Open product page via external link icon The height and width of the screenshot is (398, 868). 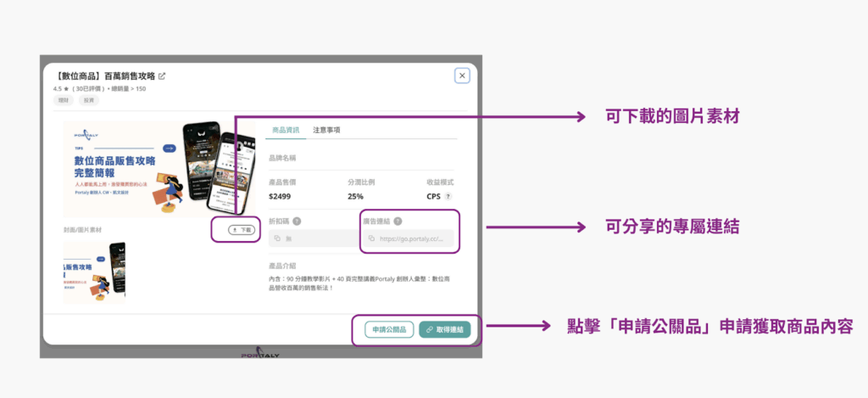click(163, 76)
